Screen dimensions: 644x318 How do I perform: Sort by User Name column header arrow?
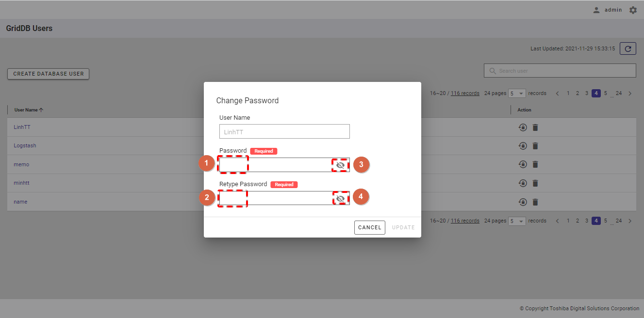pyautogui.click(x=41, y=110)
